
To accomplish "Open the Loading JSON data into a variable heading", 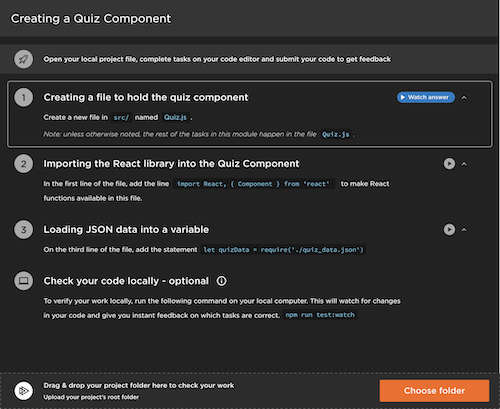I will [126, 230].
